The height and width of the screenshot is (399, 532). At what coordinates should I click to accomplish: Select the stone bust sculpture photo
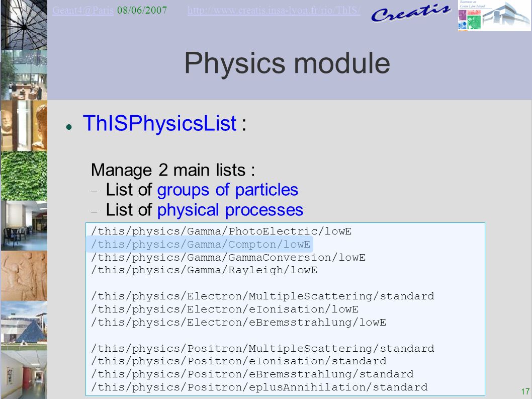(24, 126)
